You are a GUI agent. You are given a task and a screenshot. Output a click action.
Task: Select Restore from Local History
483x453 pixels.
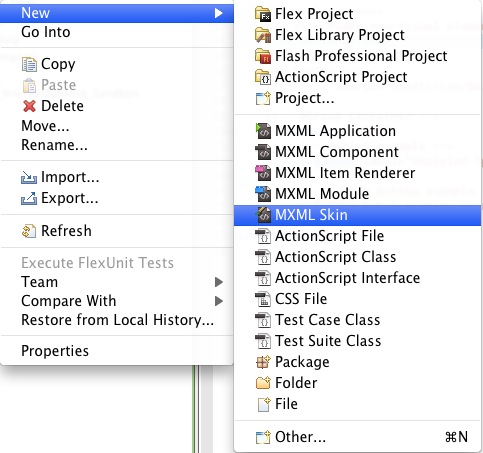[117, 320]
